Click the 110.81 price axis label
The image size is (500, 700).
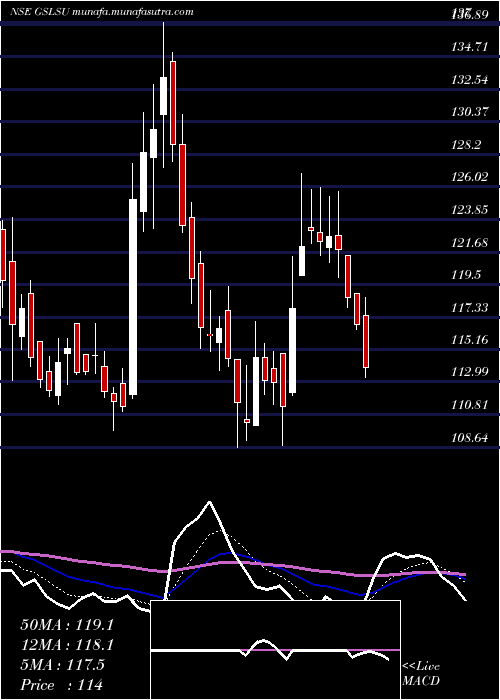click(x=470, y=405)
